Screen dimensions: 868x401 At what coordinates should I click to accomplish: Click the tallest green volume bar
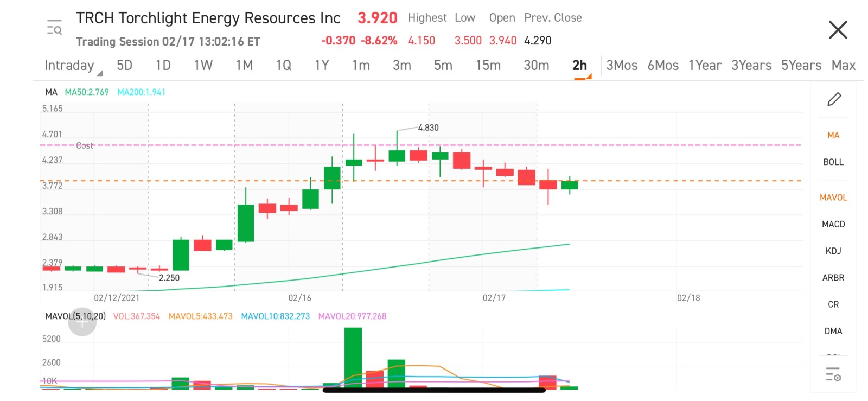click(353, 358)
